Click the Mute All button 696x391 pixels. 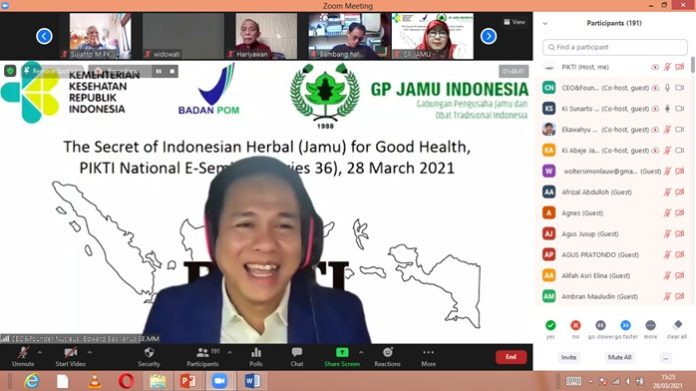620,357
